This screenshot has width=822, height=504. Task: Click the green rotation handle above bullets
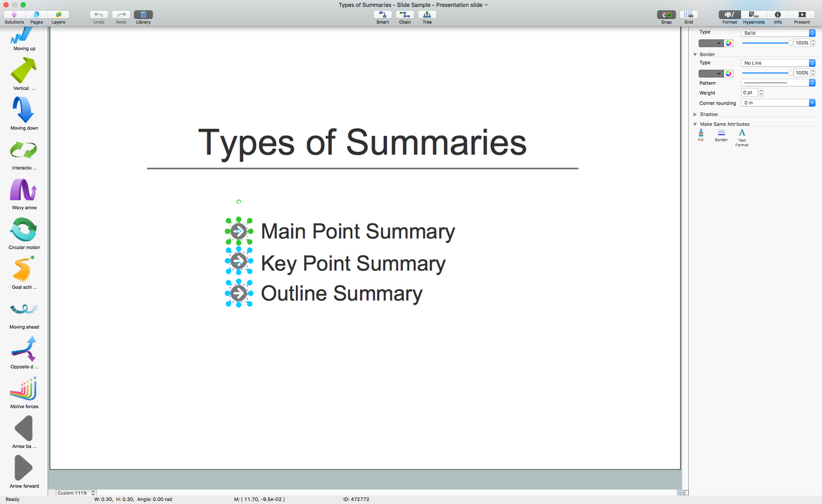pos(238,202)
